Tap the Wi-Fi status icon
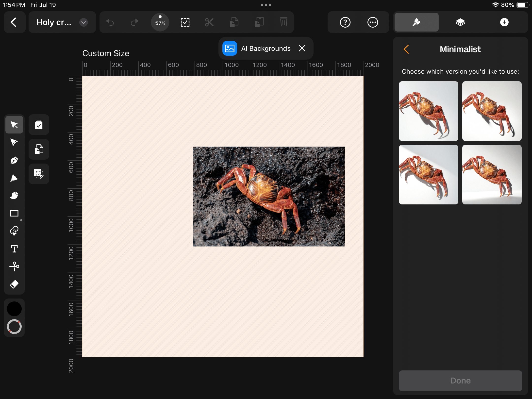 coord(495,5)
